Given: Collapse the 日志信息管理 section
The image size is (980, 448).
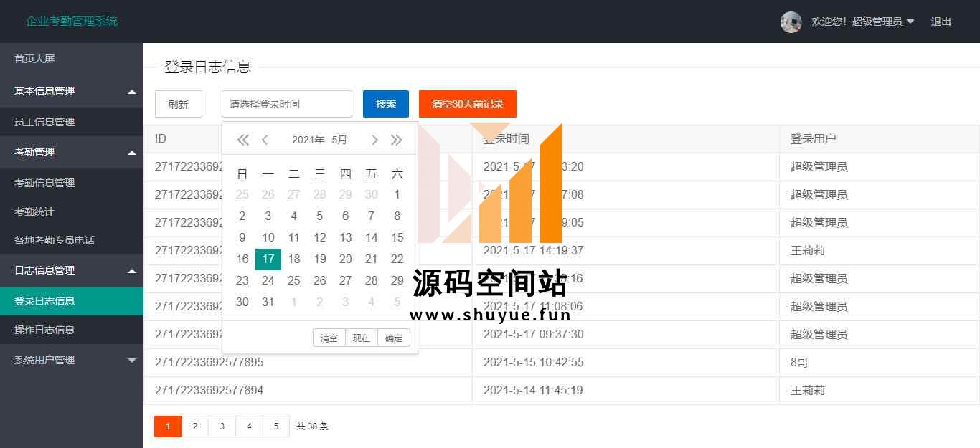Looking at the screenshot, I should (72, 270).
